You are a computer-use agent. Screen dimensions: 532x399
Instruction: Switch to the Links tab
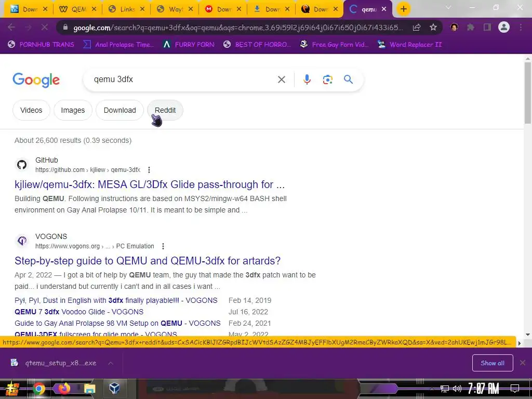126,9
